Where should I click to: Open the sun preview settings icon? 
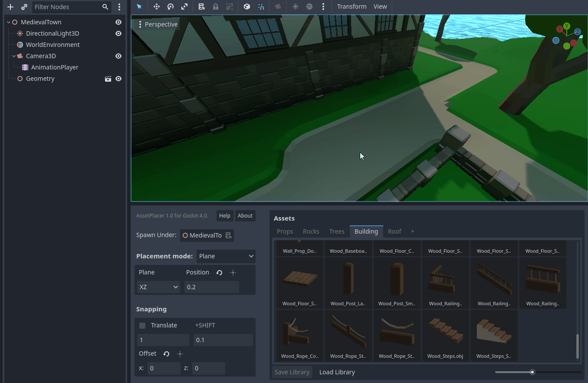coord(296,7)
